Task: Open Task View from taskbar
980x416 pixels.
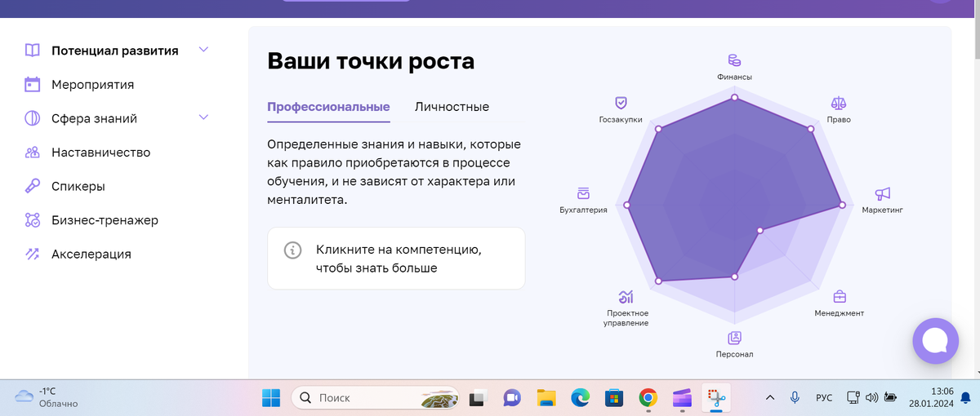Action: coord(478,398)
